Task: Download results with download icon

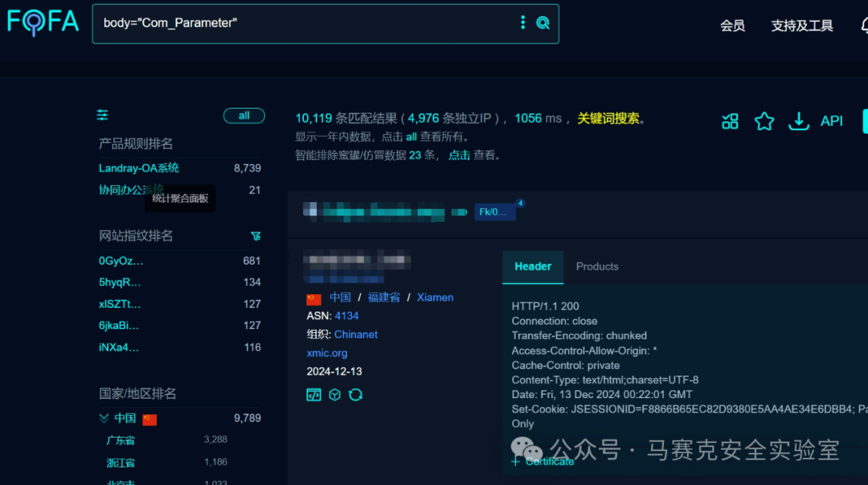Action: pos(798,121)
